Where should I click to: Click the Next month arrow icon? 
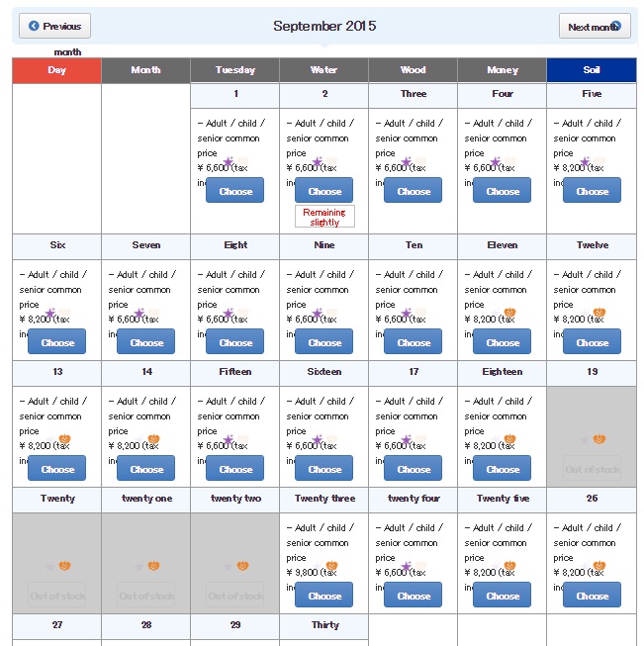(x=615, y=26)
